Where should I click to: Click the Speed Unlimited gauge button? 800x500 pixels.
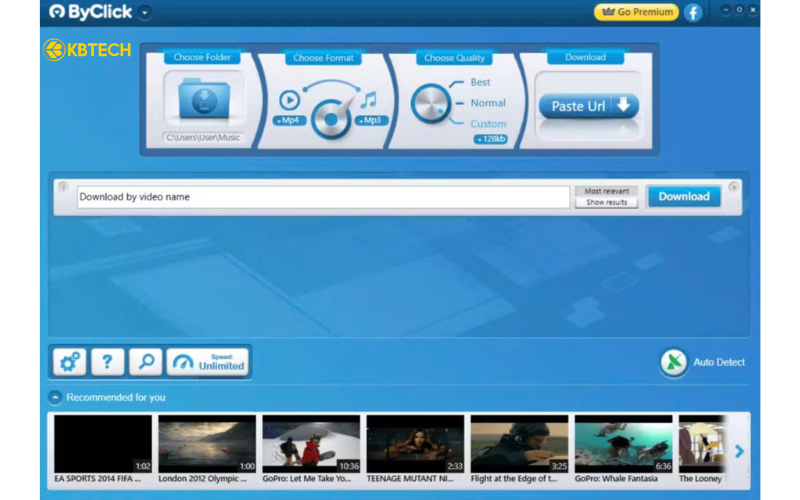tap(208, 362)
